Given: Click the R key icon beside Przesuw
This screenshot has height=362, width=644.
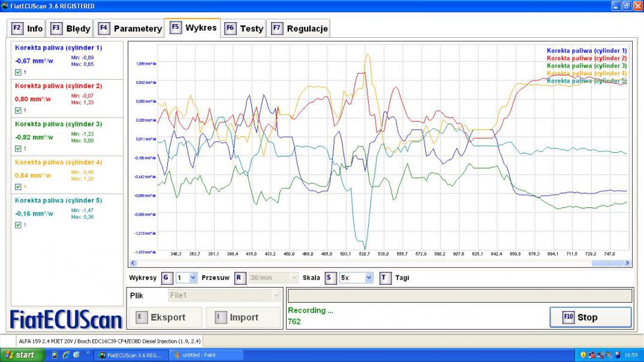Looking at the screenshot, I should [239, 278].
